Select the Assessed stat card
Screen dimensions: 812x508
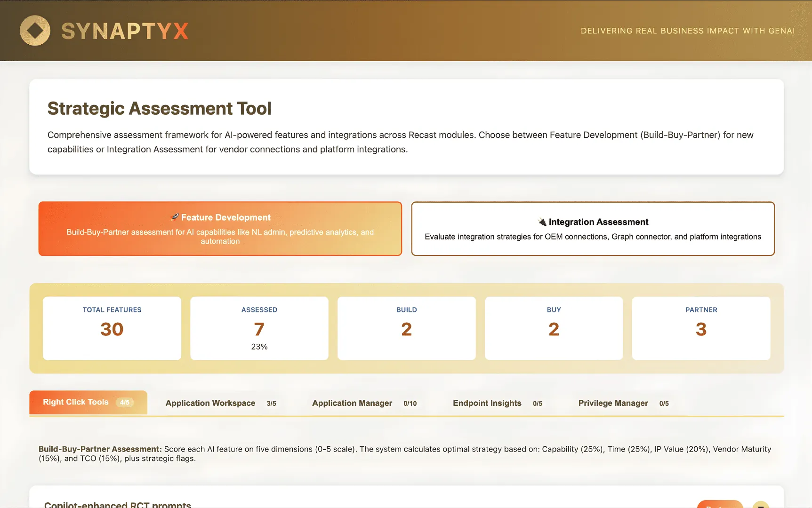point(259,328)
